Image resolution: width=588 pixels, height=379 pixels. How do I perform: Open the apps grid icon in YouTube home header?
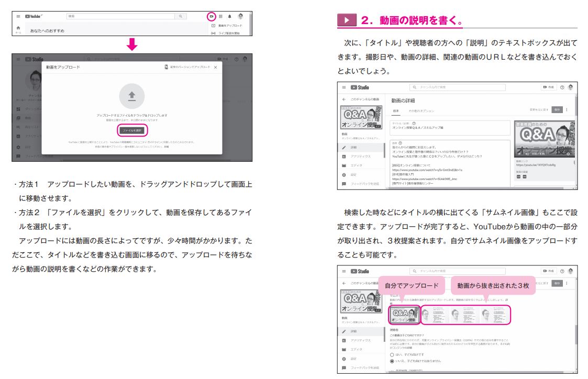tap(220, 17)
